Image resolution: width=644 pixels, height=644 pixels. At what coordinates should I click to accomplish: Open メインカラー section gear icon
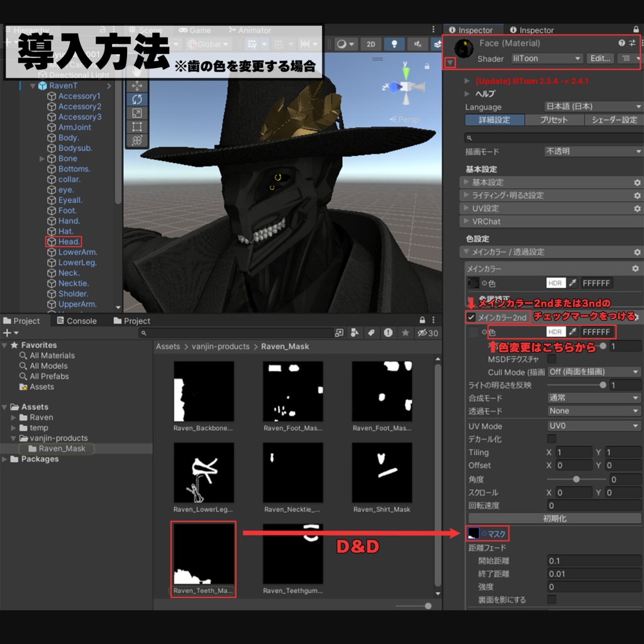635,269
